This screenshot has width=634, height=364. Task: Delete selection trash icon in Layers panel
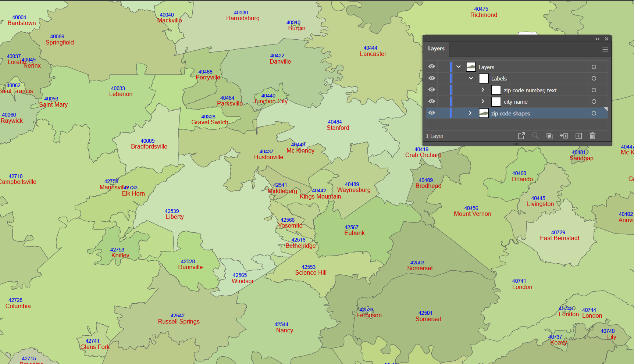point(592,136)
